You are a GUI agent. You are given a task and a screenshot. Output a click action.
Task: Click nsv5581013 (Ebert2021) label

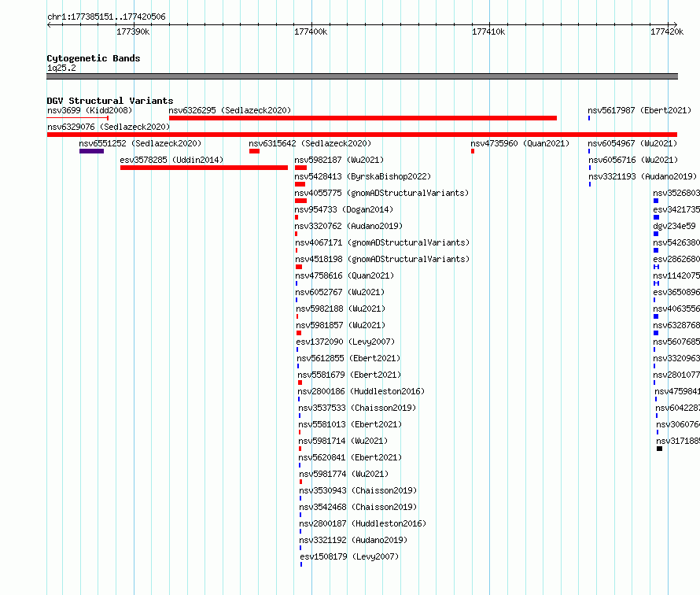point(350,424)
